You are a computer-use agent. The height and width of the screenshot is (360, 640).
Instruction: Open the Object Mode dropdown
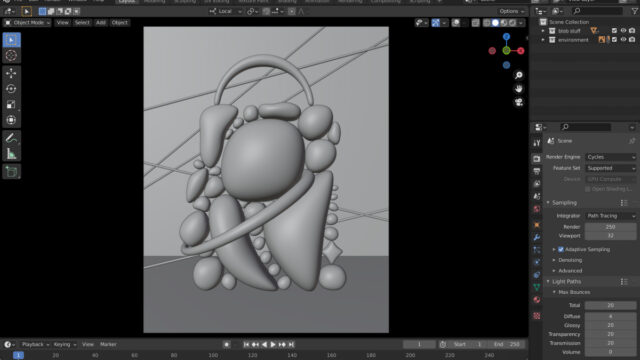pos(27,22)
